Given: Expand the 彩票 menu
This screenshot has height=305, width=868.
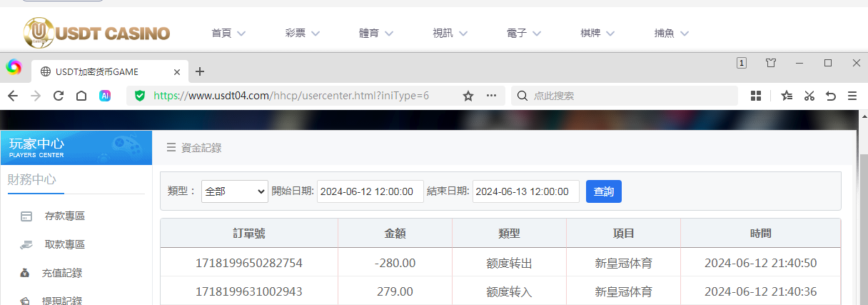Looking at the screenshot, I should click(303, 33).
